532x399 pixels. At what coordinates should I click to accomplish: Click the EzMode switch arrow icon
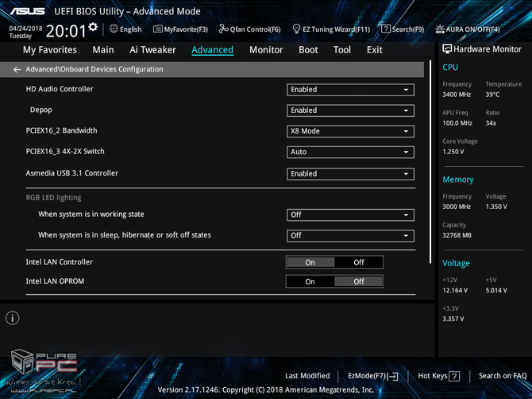393,376
